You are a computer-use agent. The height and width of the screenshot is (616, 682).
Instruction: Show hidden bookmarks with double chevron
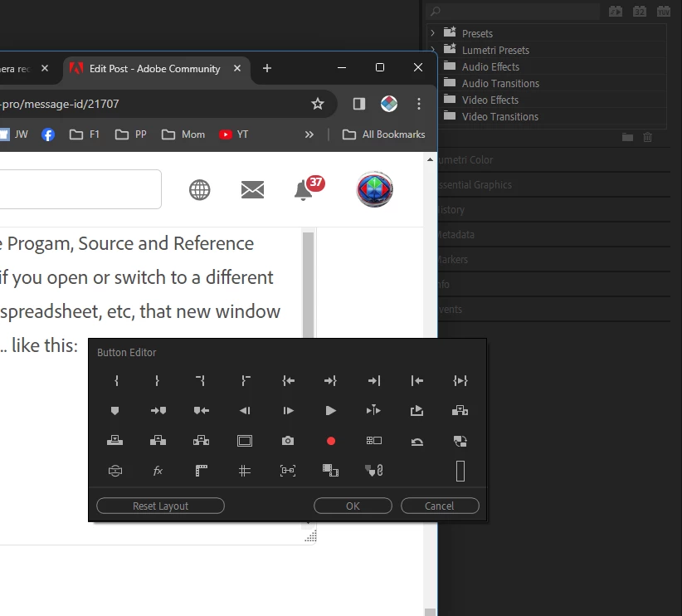pyautogui.click(x=309, y=134)
